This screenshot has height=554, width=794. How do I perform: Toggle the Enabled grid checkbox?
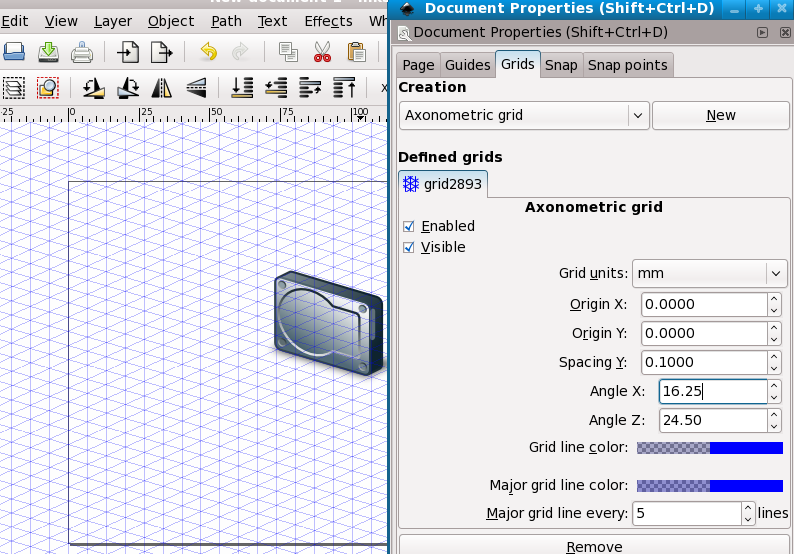409,226
